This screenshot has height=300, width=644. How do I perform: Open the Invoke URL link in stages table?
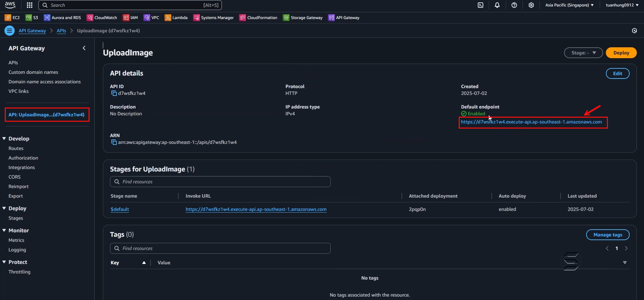256,209
